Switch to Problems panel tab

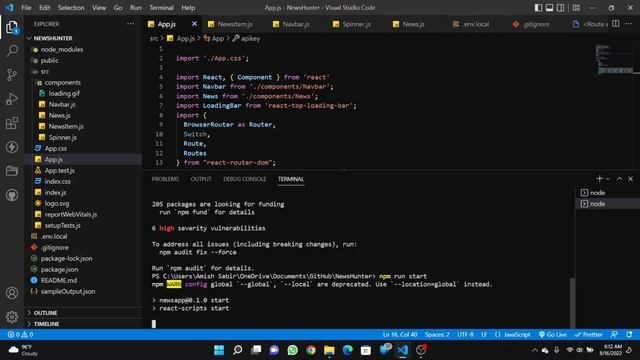tap(165, 179)
